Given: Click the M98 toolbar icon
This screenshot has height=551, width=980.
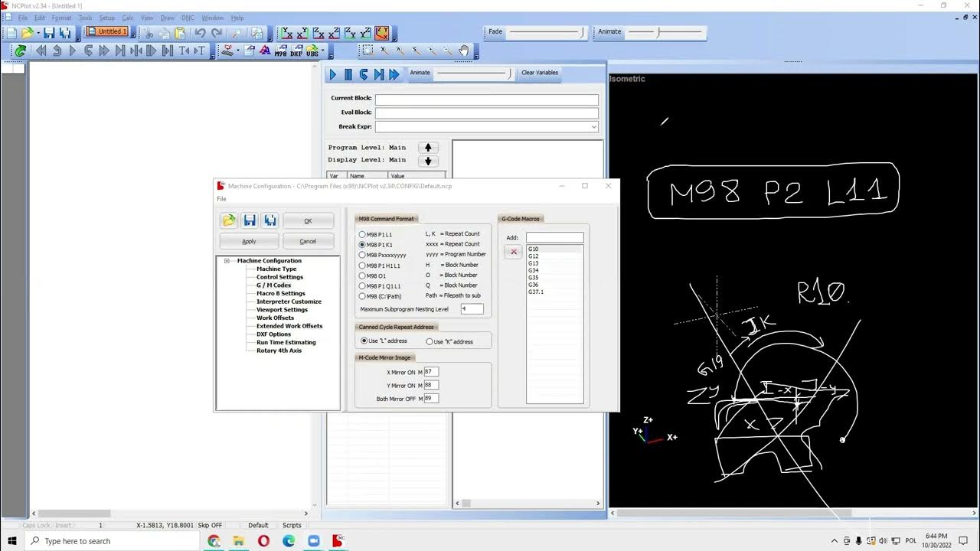Looking at the screenshot, I should pos(280,51).
